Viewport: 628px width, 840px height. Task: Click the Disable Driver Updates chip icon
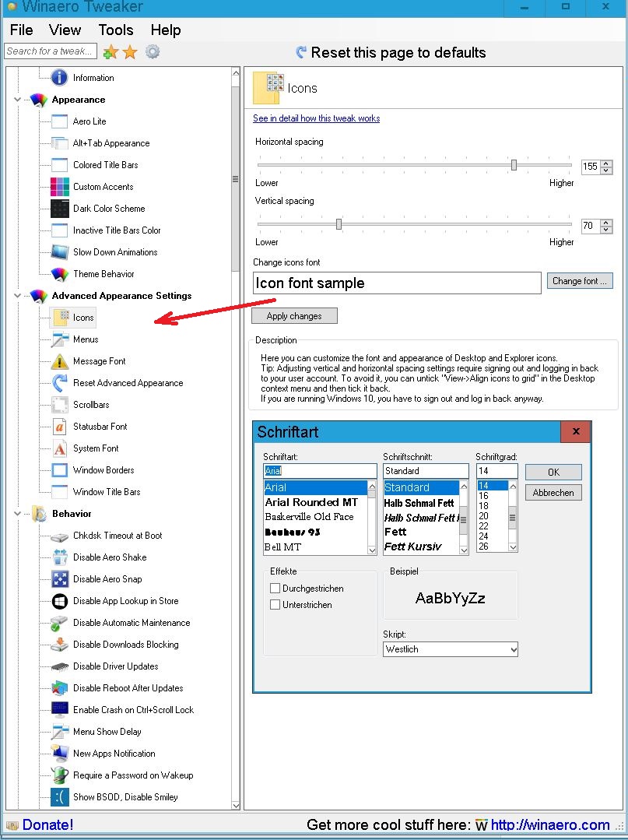tap(59, 666)
